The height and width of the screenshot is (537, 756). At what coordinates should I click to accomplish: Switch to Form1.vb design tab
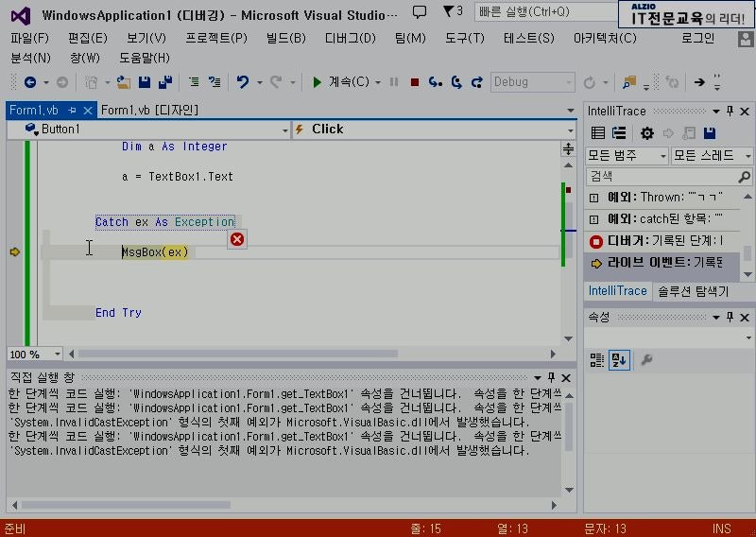click(x=149, y=111)
